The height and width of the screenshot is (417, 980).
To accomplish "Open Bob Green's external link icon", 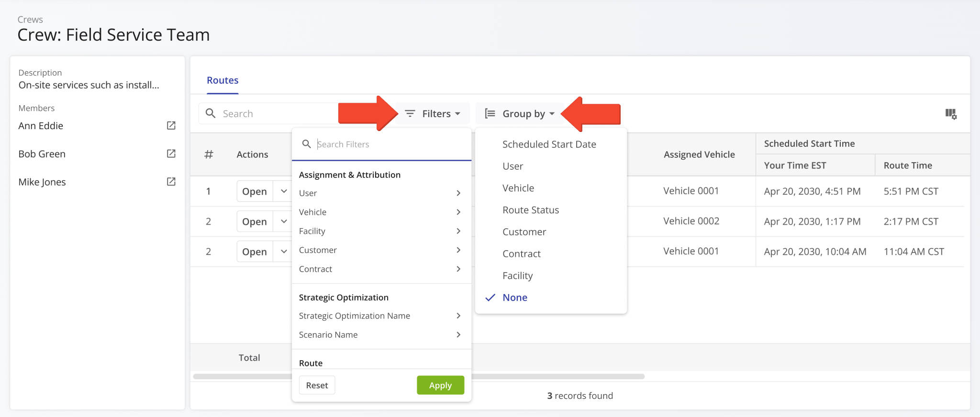I will tap(171, 154).
